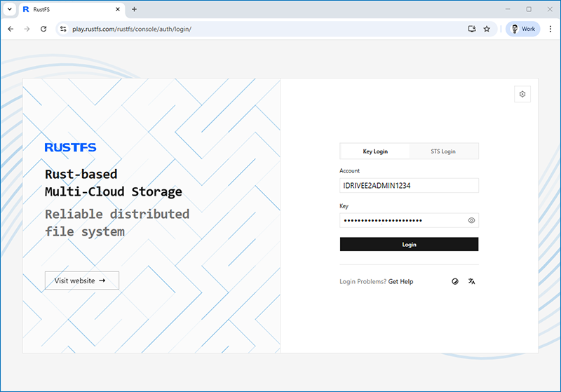This screenshot has width=561, height=392.
Task: Open the language translation selector
Action: click(x=471, y=281)
